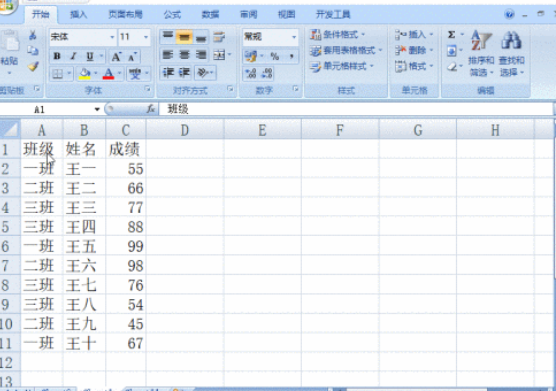Toggle underline formatting (U)

point(90,56)
